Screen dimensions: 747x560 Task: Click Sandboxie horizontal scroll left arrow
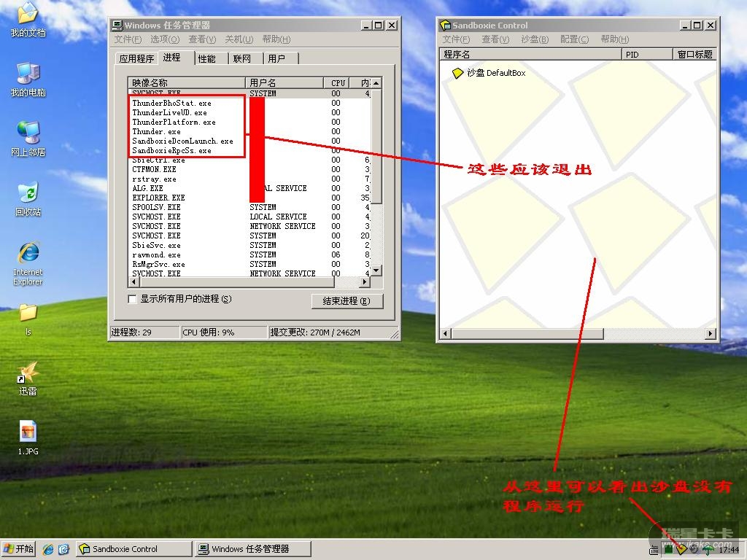tap(446, 333)
